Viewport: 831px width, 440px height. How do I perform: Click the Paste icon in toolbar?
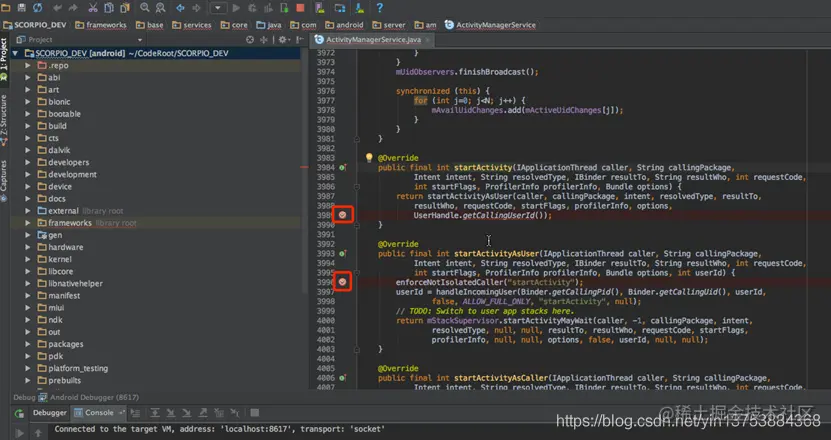(x=125, y=7)
